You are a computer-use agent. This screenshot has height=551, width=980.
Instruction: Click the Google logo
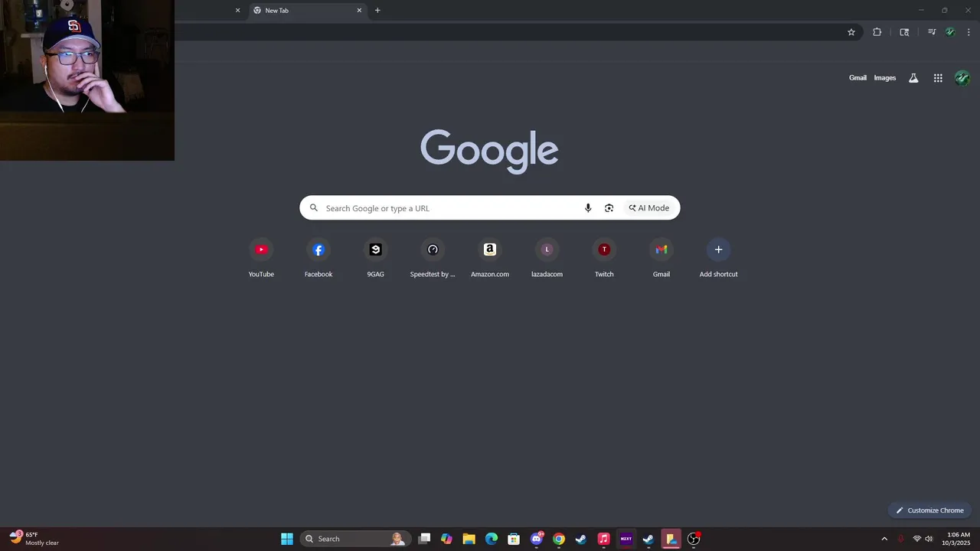[x=489, y=151]
